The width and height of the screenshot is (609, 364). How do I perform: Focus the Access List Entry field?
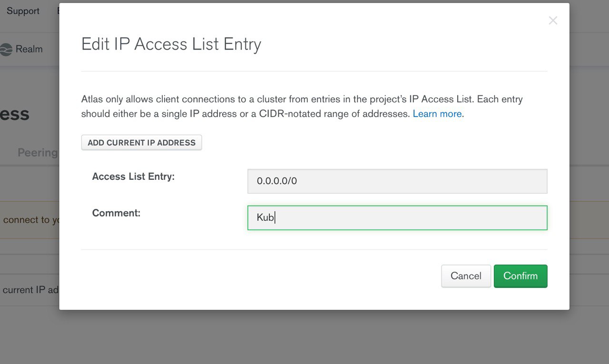click(x=397, y=181)
